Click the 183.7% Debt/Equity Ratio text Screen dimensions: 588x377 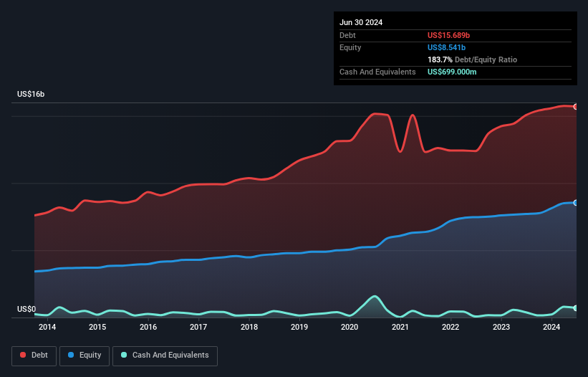click(472, 59)
